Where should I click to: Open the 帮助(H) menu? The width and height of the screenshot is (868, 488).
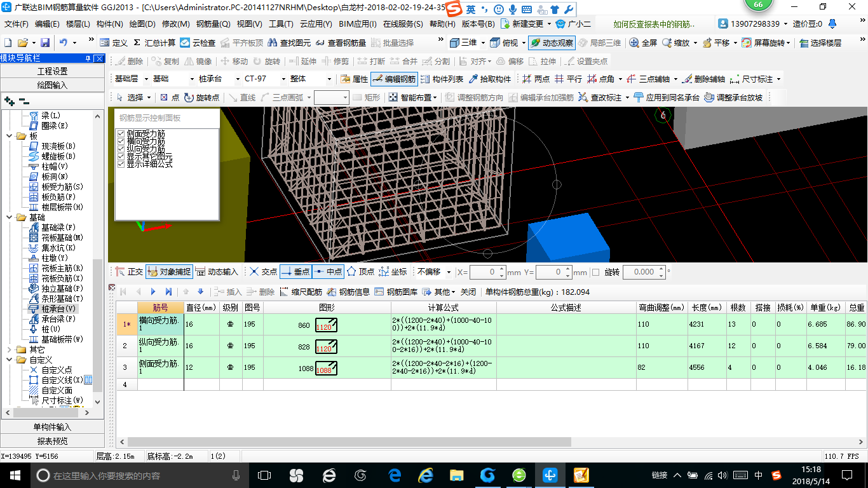pyautogui.click(x=442, y=24)
